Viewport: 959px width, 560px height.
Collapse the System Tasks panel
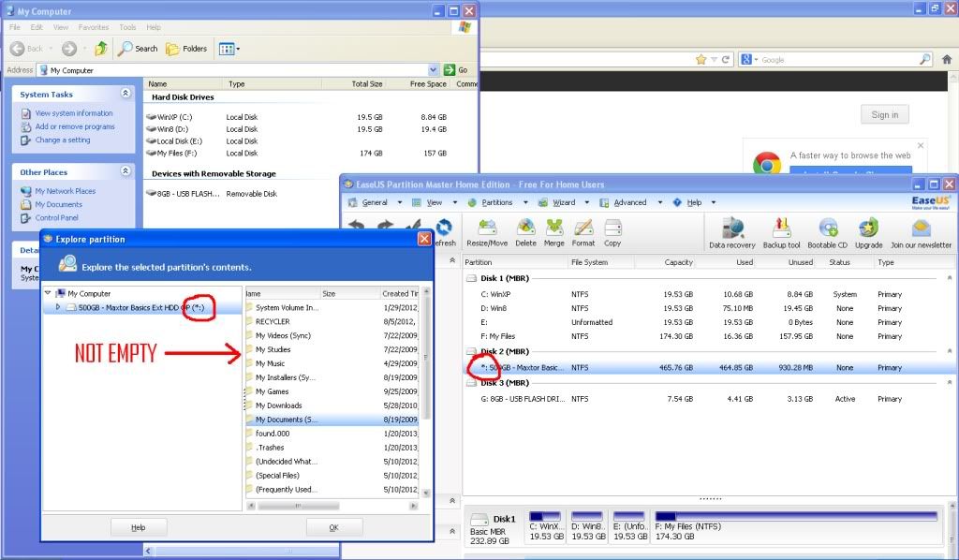pos(125,94)
